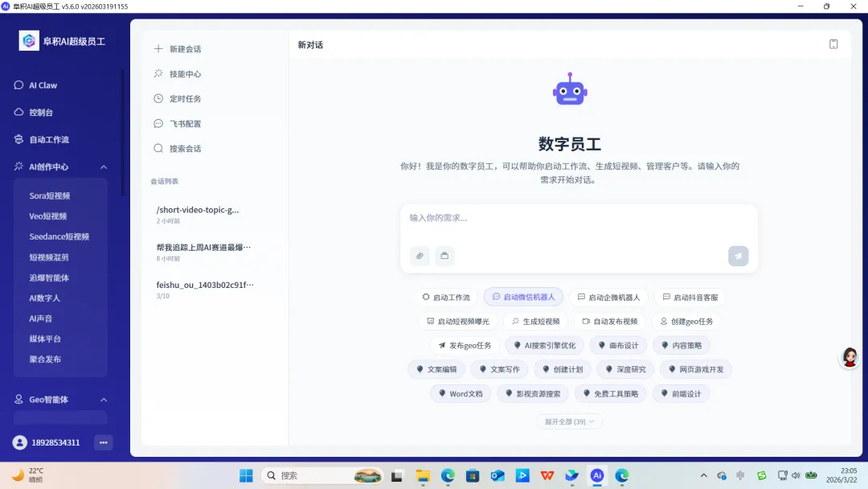Click the 卓积AI超级员工 logo icon

[29, 41]
